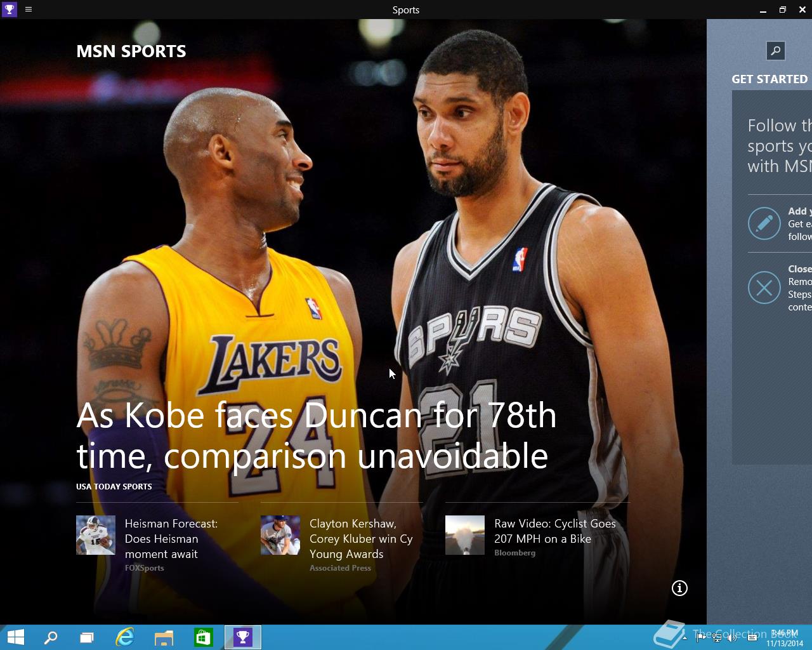Open Task View on the taskbar
Screen dimensions: 812x650
click(87, 637)
